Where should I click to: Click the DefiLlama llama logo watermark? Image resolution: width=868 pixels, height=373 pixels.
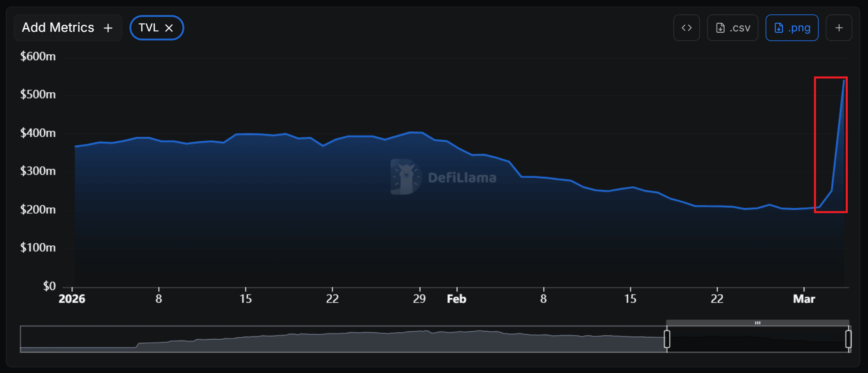tap(406, 177)
